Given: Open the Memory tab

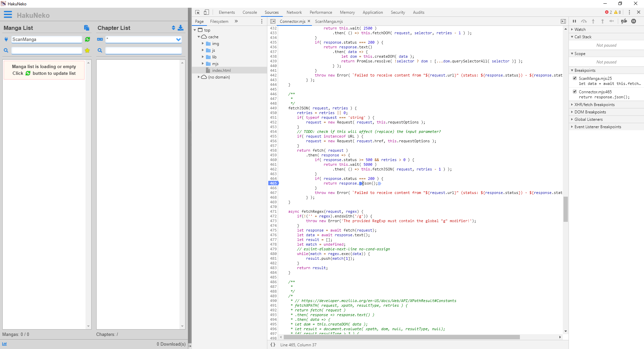Looking at the screenshot, I should pos(347,12).
